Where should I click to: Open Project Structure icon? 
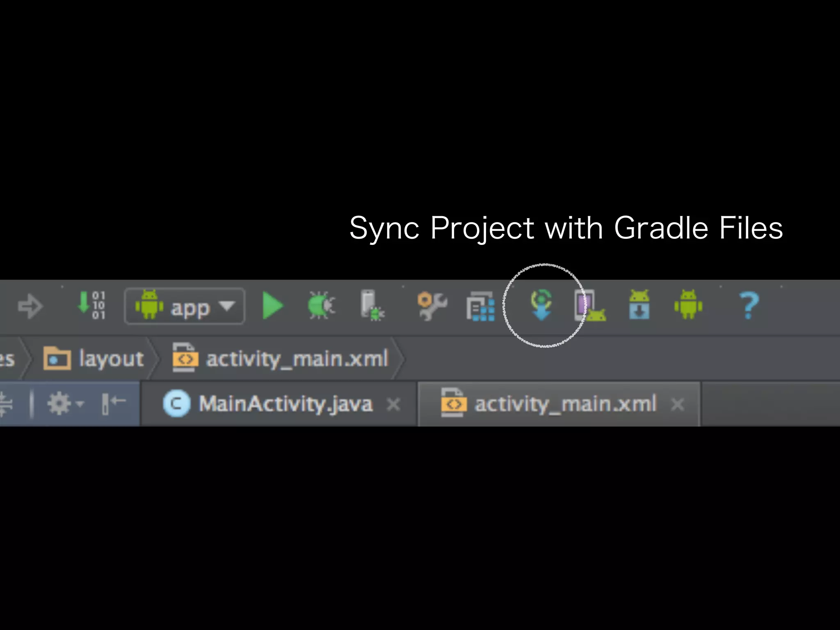pos(480,306)
